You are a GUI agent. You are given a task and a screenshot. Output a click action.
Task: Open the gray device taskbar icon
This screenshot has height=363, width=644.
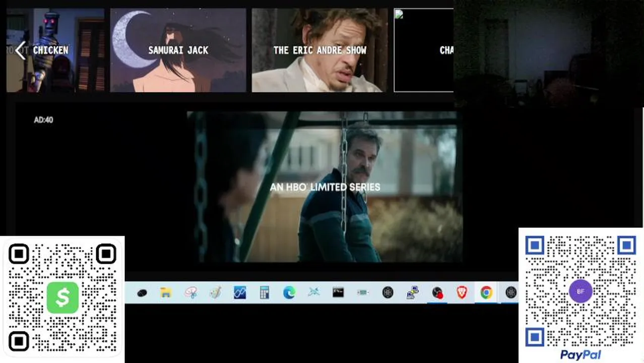[x=363, y=292]
